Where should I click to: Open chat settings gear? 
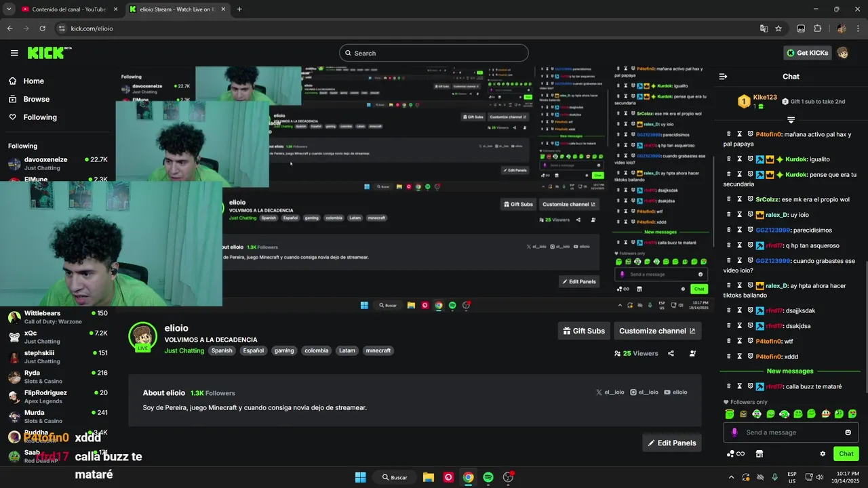pos(823,453)
